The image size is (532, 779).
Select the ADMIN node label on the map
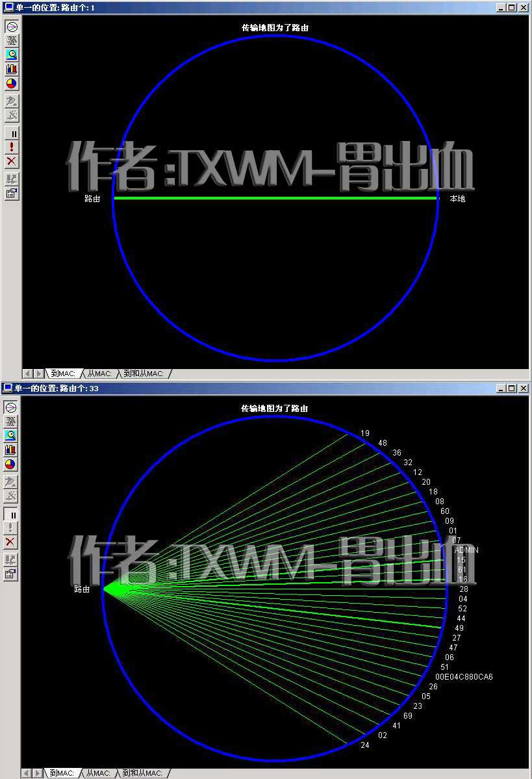tap(466, 550)
